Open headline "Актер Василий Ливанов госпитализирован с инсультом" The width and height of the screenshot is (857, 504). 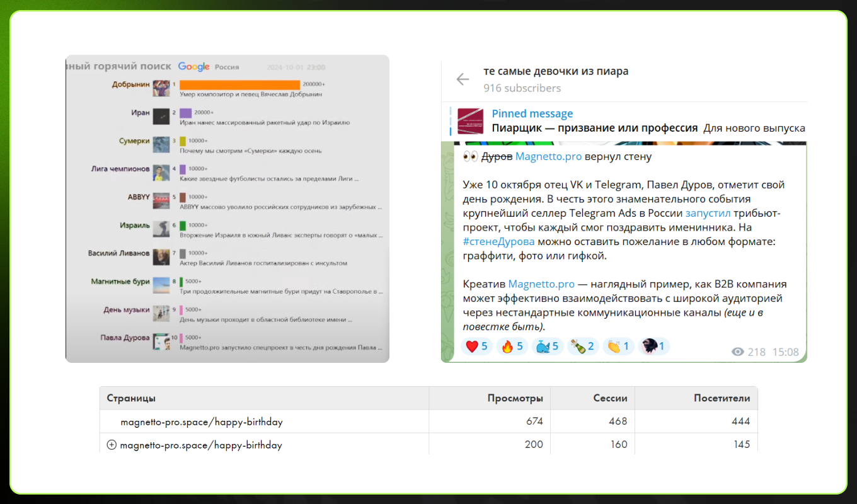pos(263,263)
